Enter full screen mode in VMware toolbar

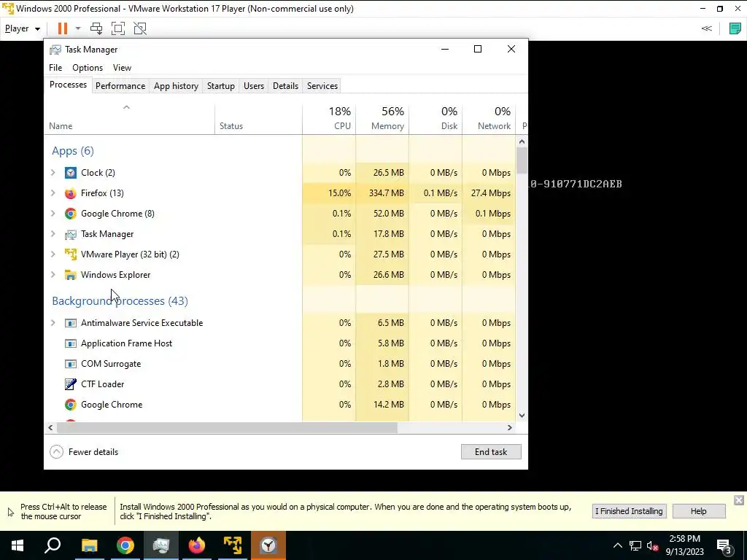[118, 28]
